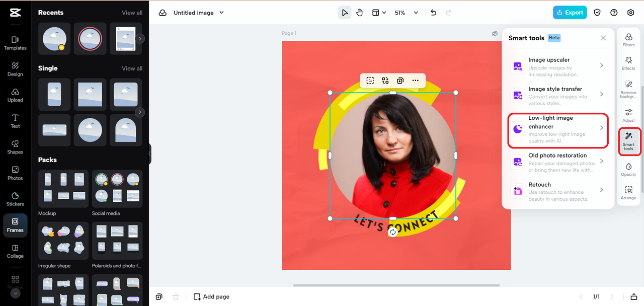View all Recents frames

click(x=132, y=13)
